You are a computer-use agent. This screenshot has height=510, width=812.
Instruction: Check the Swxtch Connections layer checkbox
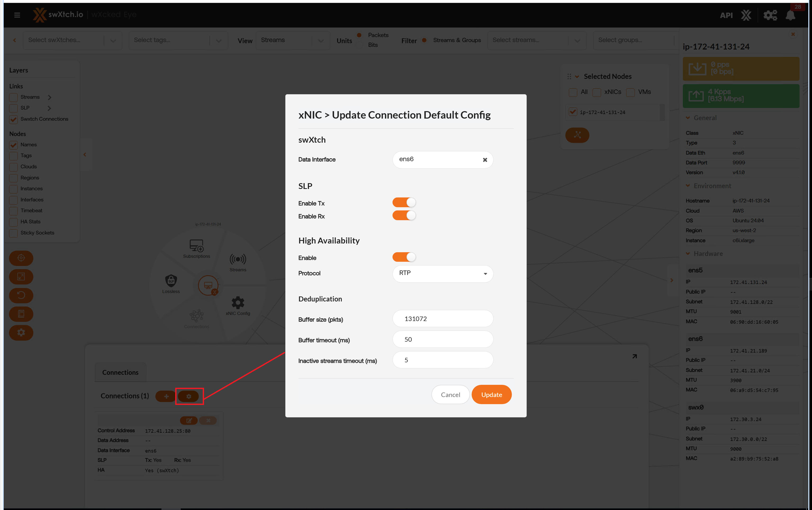[x=13, y=119]
